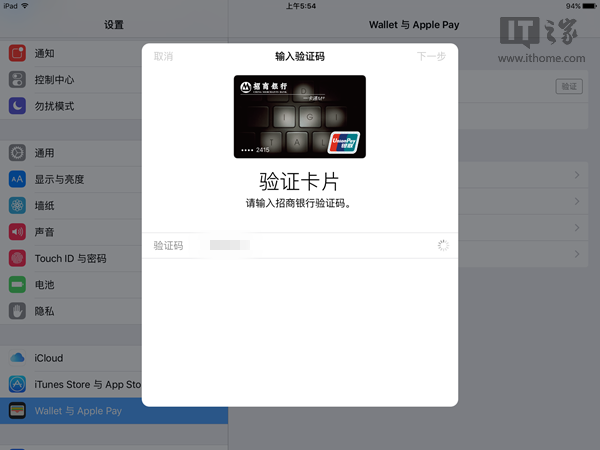Tap the 通知 notifications icon
This screenshot has height=450, width=600.
(17, 53)
